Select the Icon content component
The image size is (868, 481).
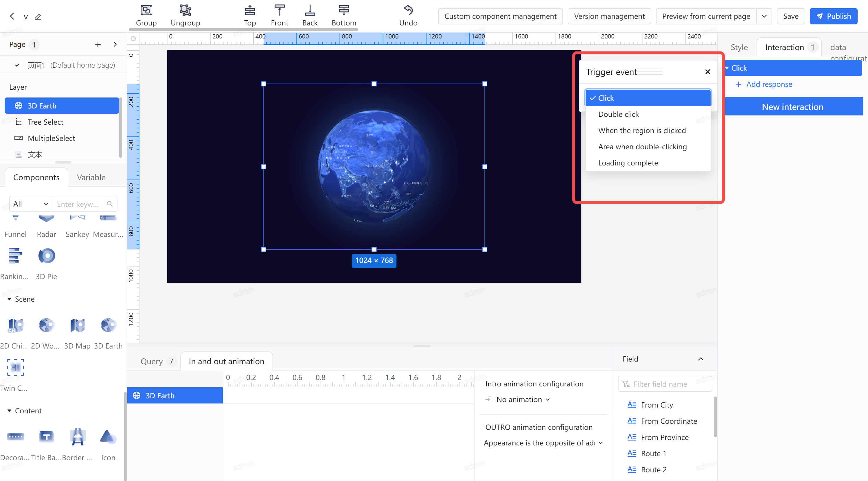[x=108, y=445]
